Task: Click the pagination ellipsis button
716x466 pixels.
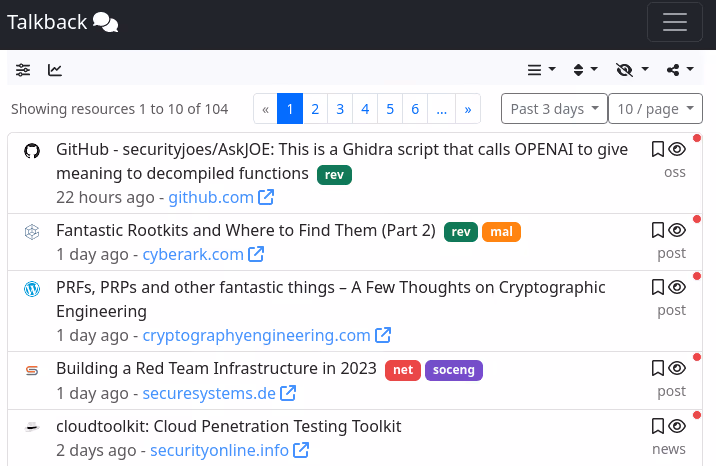Action: point(442,109)
